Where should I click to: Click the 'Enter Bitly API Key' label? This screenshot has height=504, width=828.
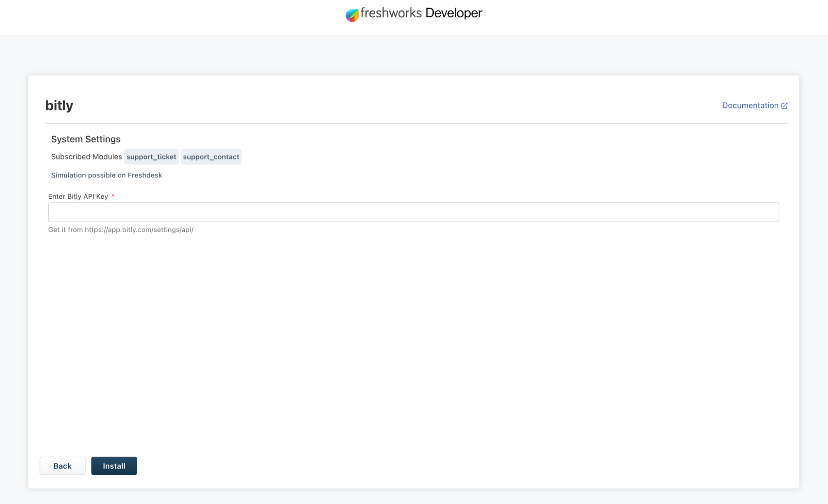78,196
